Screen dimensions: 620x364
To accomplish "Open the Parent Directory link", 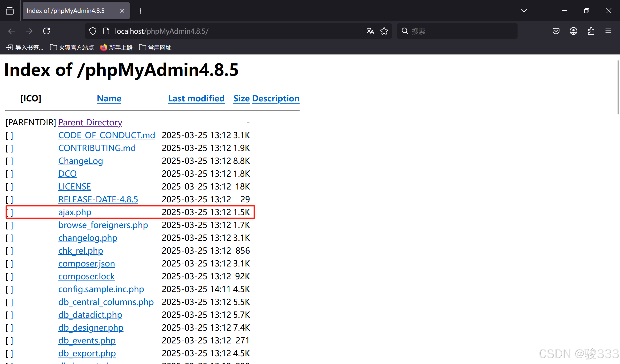I will [90, 122].
